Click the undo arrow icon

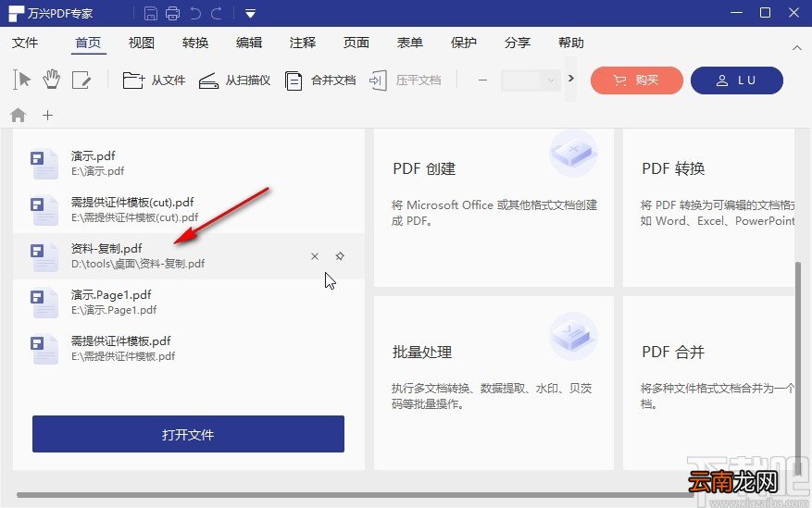point(195,14)
